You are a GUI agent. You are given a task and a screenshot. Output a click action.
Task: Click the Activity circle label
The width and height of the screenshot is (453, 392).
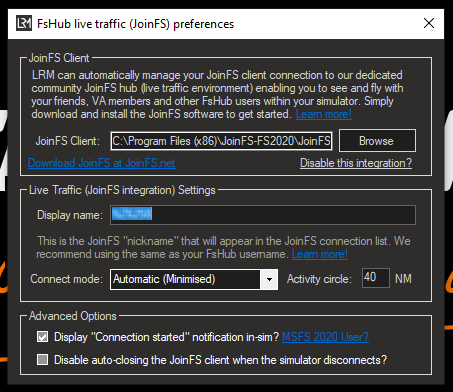click(x=319, y=279)
